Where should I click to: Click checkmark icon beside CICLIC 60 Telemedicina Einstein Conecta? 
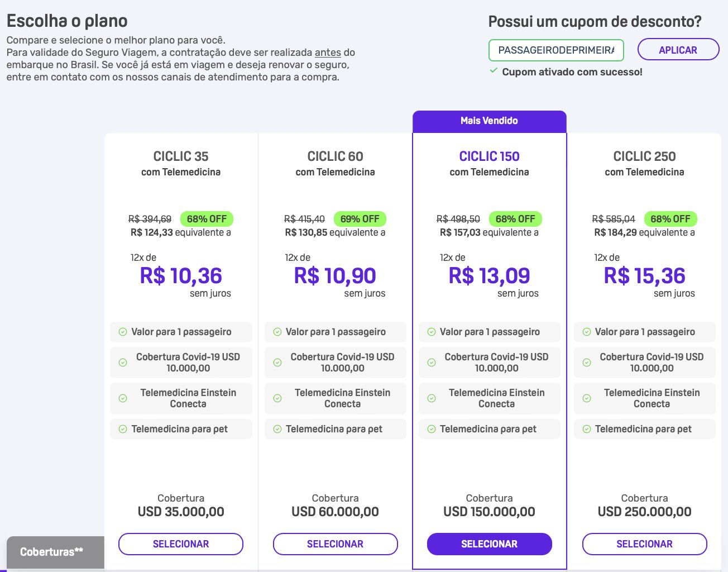click(277, 398)
